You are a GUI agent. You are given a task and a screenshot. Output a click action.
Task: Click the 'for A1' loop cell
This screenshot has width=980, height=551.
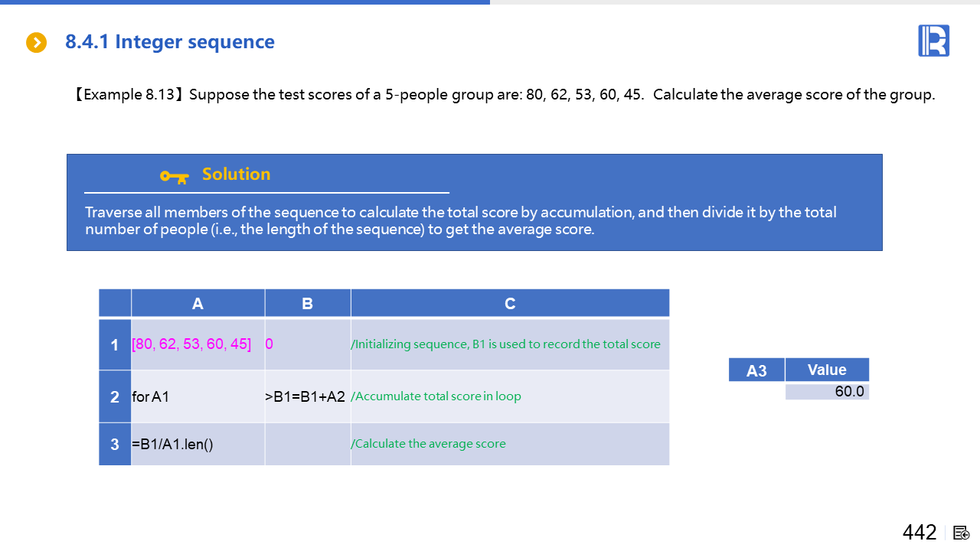(x=151, y=397)
